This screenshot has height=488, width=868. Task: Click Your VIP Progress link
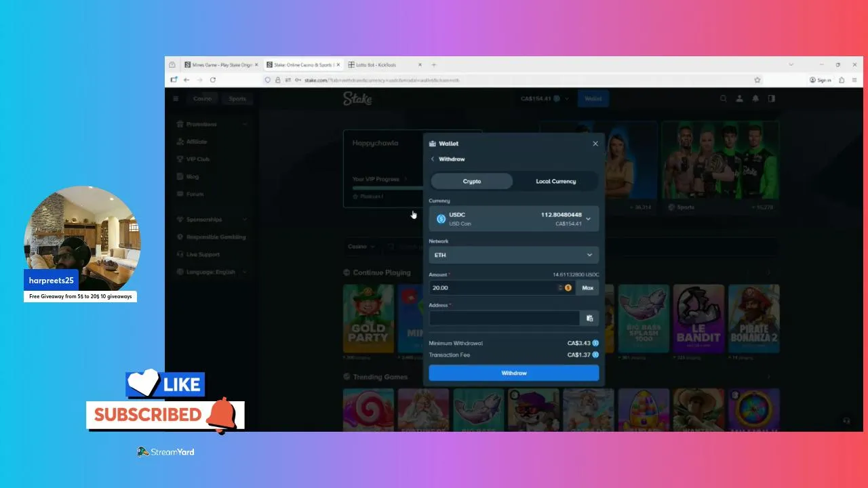pos(379,179)
